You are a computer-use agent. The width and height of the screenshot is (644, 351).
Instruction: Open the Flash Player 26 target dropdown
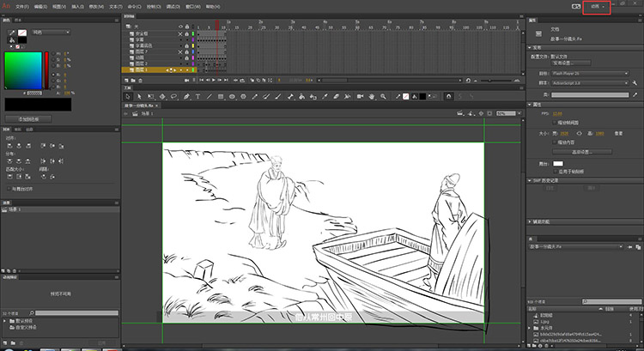590,74
